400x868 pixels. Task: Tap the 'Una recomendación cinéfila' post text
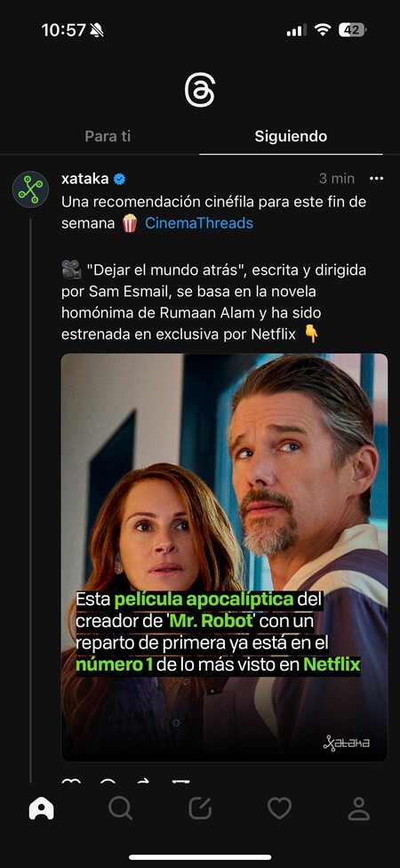(214, 213)
